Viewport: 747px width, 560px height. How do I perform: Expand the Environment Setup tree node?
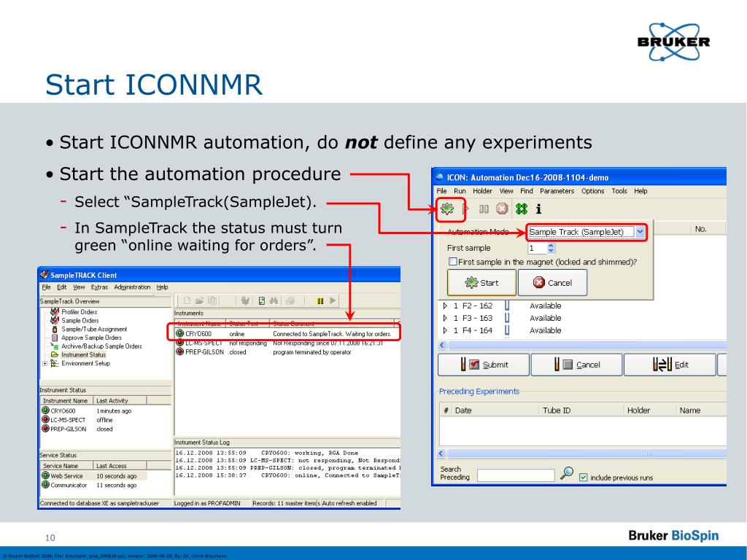(x=44, y=363)
